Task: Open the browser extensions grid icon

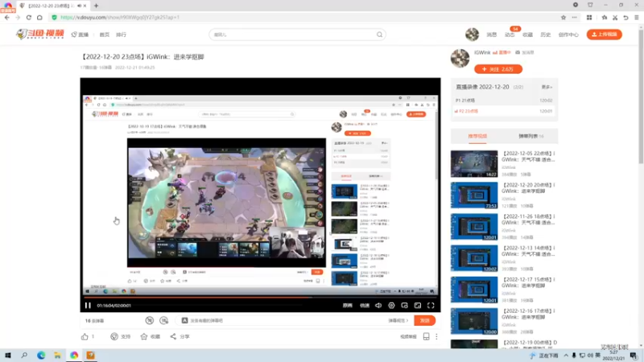Action: pyautogui.click(x=589, y=17)
